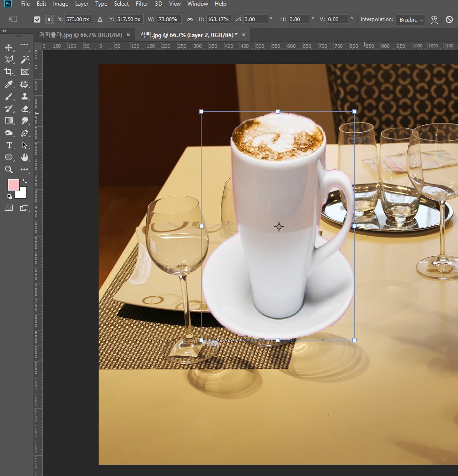Select the Zoom magnifier tool
This screenshot has width=458, height=476.
pyautogui.click(x=8, y=169)
